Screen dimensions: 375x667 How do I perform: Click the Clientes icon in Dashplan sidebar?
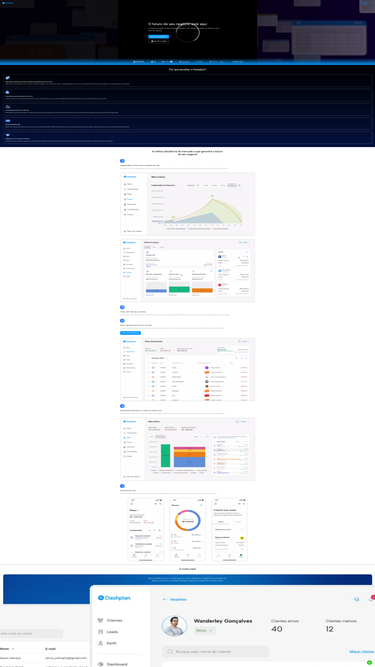100,620
